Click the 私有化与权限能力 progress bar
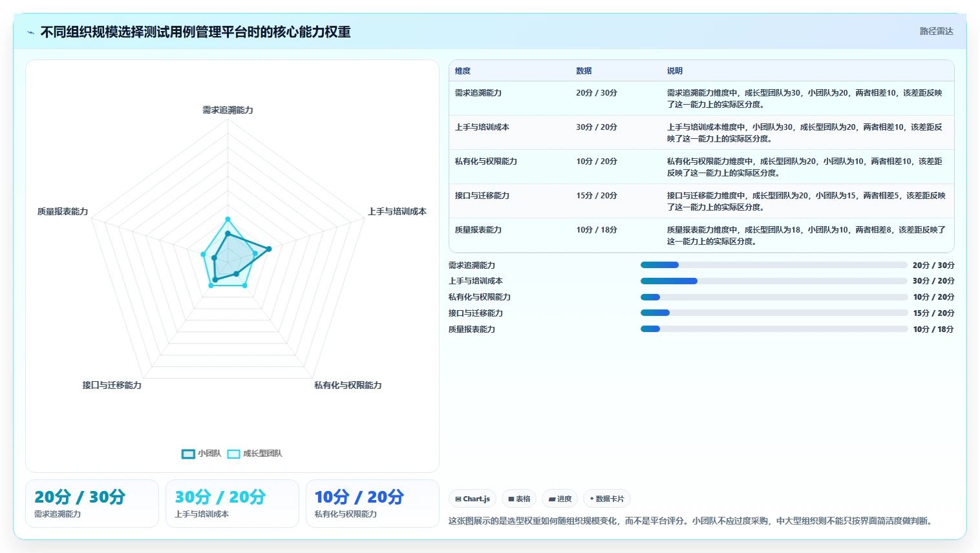Image resolution: width=980 pixels, height=553 pixels. (774, 297)
